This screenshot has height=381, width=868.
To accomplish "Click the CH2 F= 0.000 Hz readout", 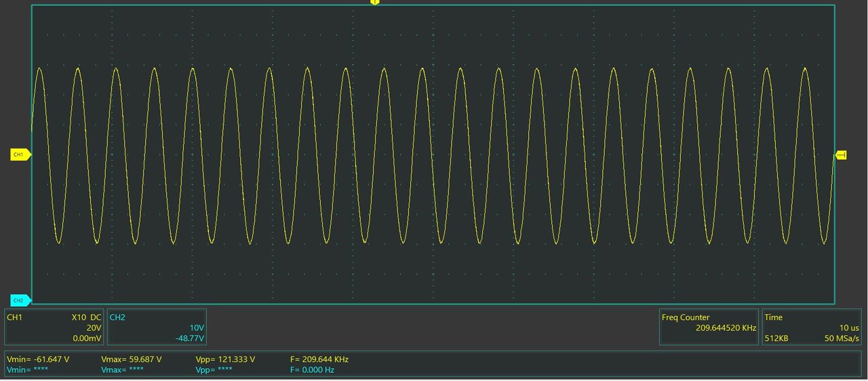I will (x=312, y=369).
